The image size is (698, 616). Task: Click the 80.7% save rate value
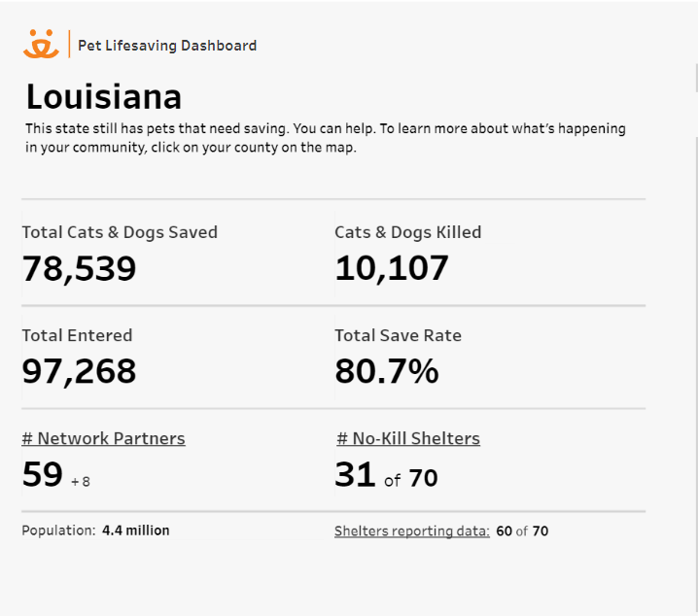(x=387, y=370)
